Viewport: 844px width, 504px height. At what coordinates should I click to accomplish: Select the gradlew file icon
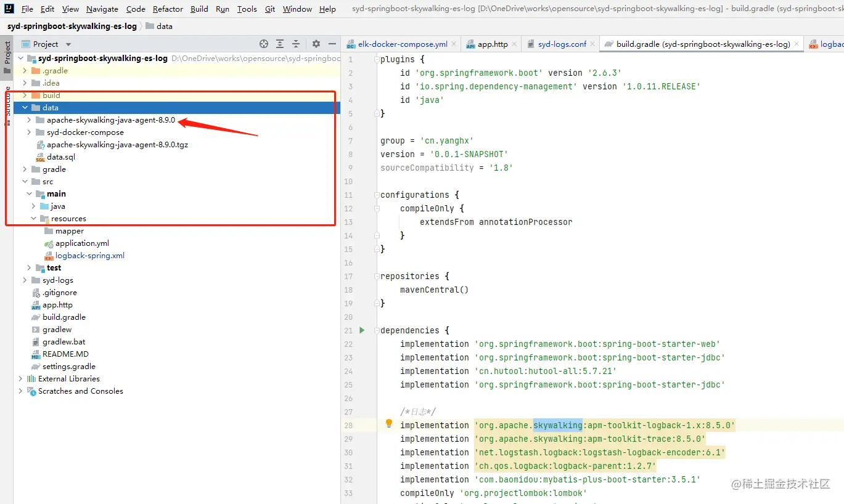click(x=36, y=330)
